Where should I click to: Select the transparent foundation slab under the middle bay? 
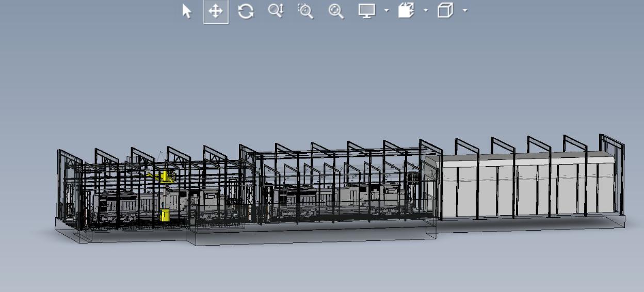point(310,235)
